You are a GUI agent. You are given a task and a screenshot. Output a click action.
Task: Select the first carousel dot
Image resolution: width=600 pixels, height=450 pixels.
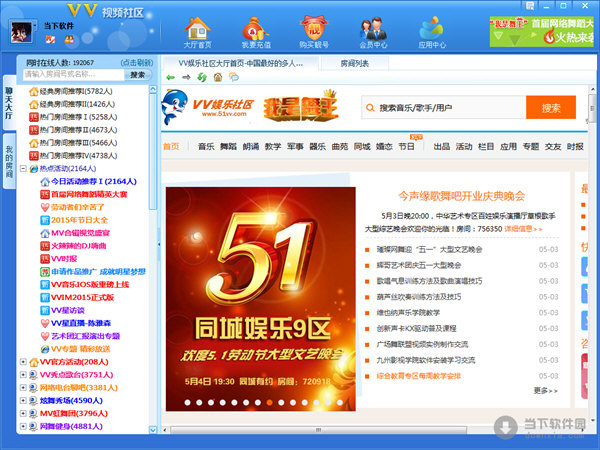[x=188, y=403]
